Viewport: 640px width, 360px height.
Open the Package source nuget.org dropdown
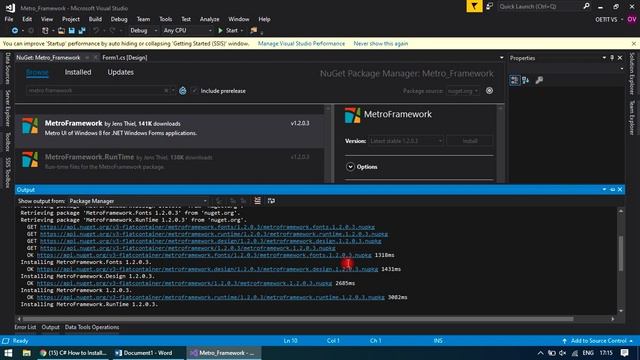(462, 91)
